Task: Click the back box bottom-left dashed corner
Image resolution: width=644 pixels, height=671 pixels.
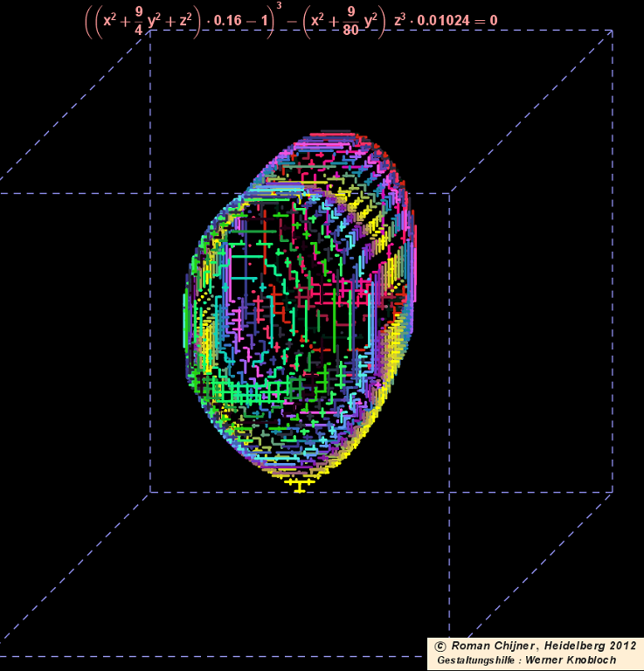Action: (149, 492)
